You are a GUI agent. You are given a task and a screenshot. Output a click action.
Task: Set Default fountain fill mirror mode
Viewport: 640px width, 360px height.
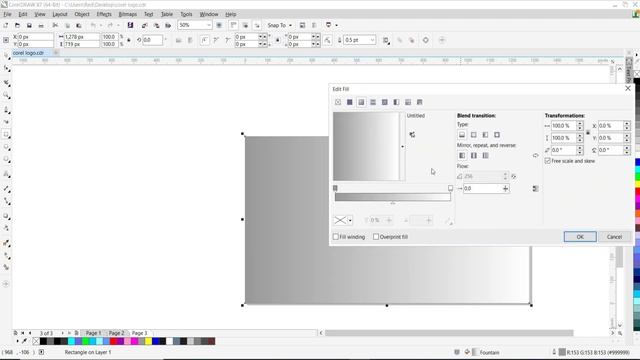click(462, 156)
